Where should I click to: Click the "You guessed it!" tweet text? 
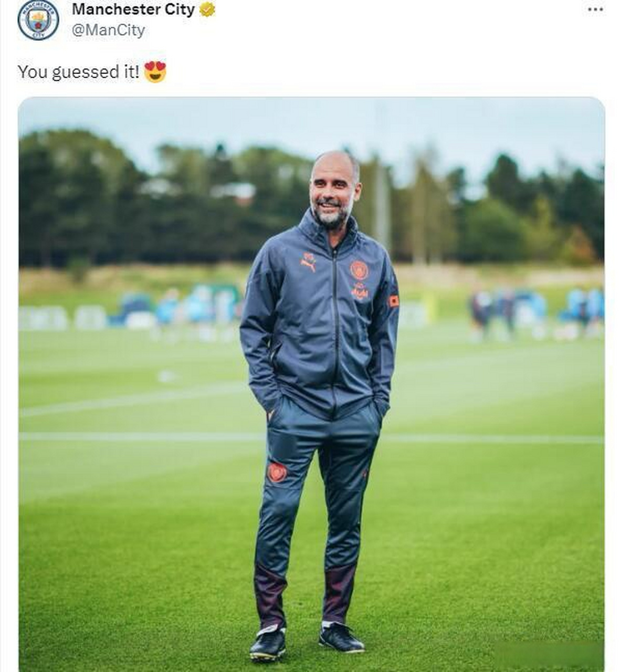click(x=78, y=72)
